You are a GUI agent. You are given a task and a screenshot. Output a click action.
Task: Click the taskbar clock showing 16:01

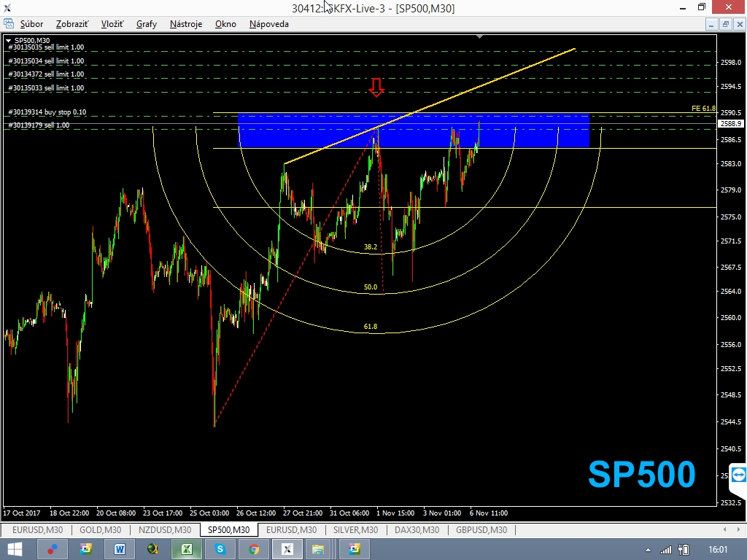[x=718, y=550]
